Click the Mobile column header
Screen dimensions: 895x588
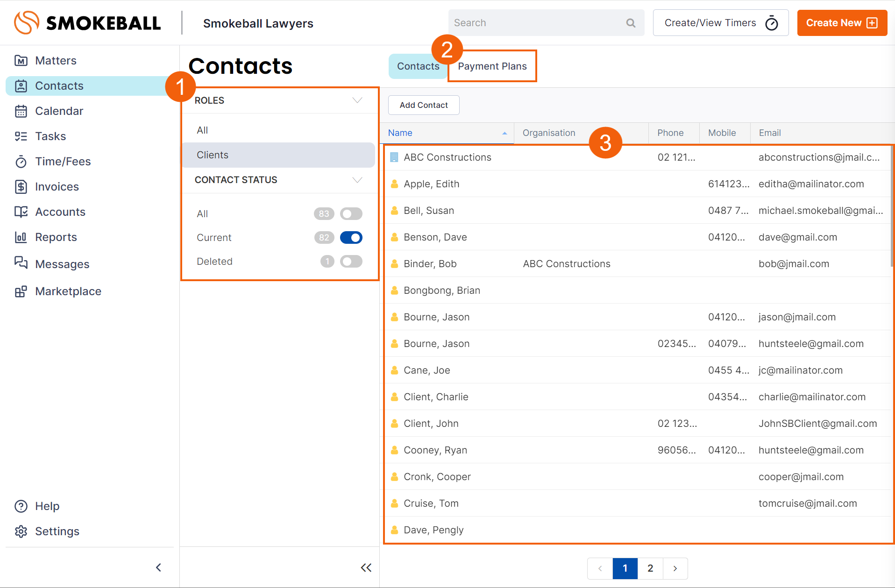click(722, 133)
